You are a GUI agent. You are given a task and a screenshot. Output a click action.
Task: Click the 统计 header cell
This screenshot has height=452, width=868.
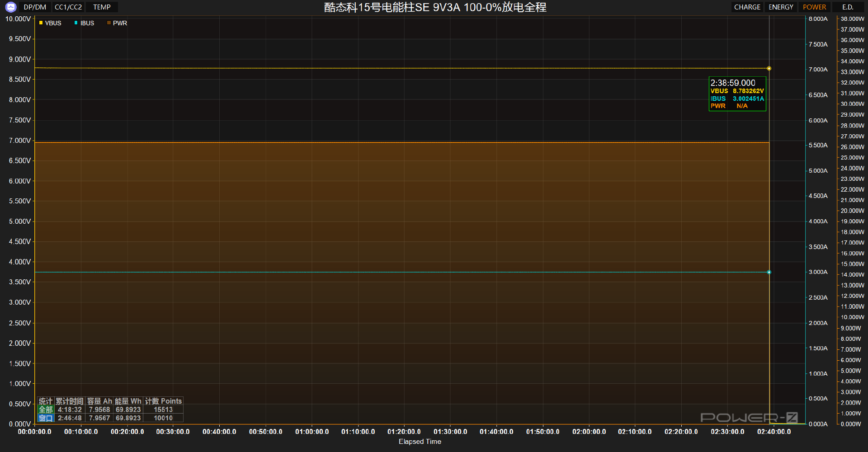point(46,401)
